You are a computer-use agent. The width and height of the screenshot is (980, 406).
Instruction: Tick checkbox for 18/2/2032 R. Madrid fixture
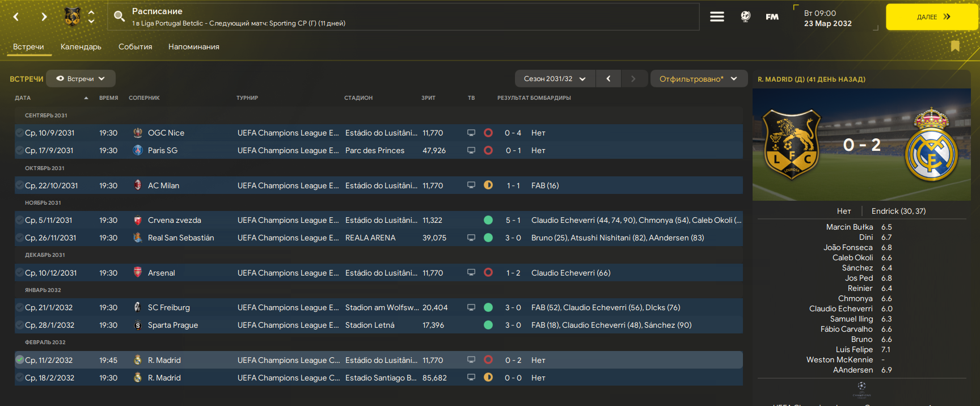[x=20, y=378]
